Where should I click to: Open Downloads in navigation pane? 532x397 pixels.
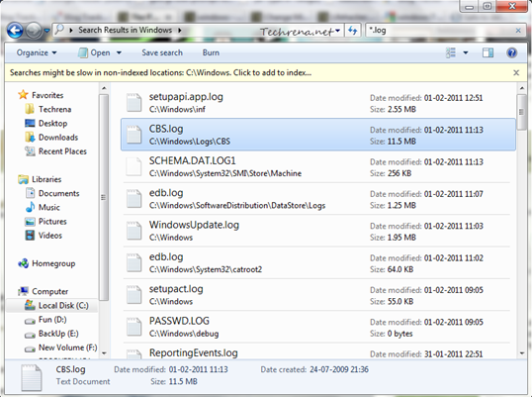pyautogui.click(x=51, y=138)
